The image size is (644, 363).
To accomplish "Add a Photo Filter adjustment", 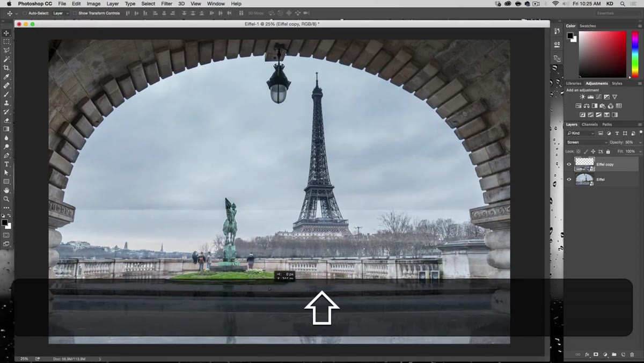I will (602, 106).
